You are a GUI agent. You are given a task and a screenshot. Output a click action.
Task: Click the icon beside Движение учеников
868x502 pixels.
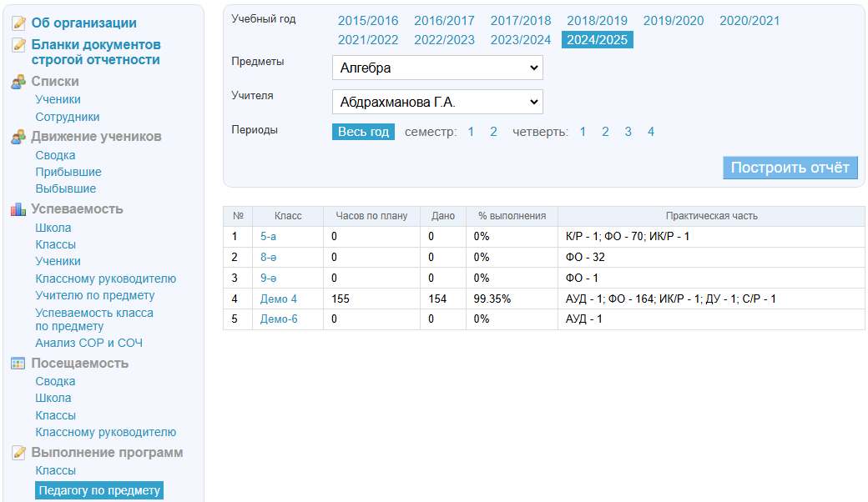pyautogui.click(x=18, y=137)
